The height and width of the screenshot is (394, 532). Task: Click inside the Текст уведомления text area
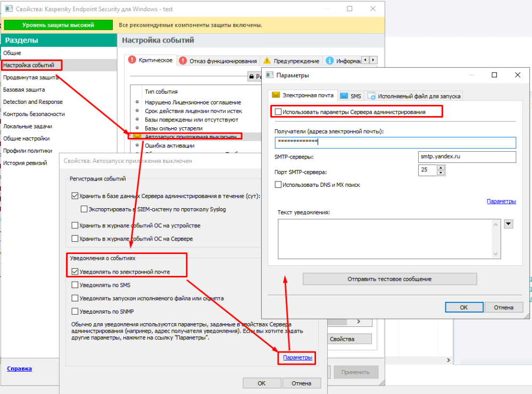tap(386, 239)
